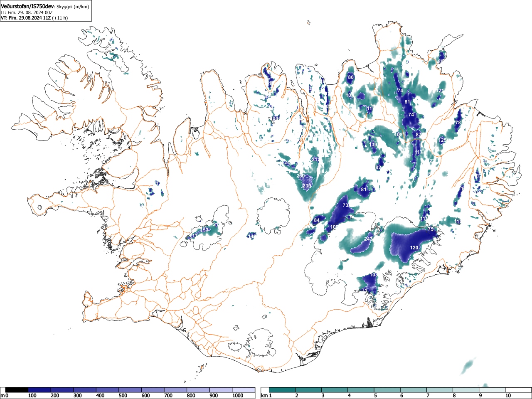Click the '(+11 h)' forecast offset text
Screen dimensions: 532x399
click(60, 18)
